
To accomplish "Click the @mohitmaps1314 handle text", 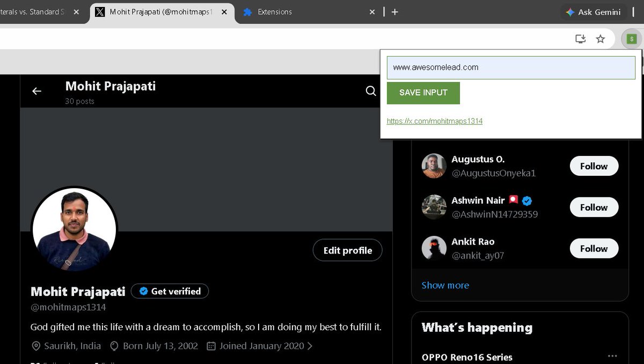I will (68, 308).
